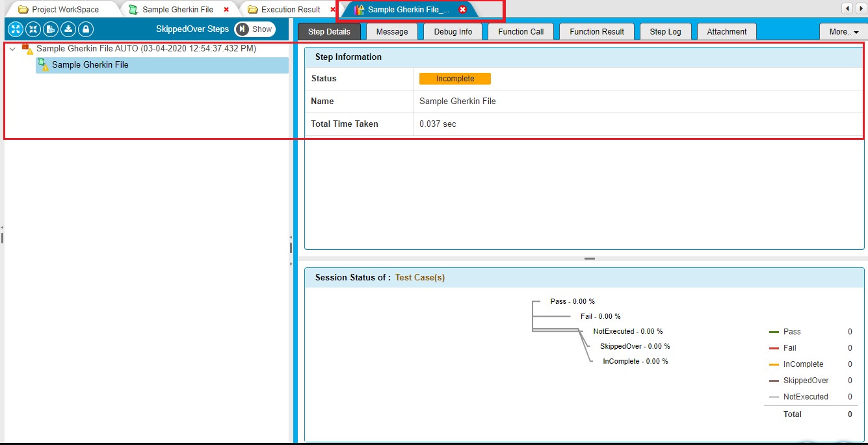The image size is (868, 445).
Task: Click the report document icon in toolbar
Action: [x=51, y=29]
